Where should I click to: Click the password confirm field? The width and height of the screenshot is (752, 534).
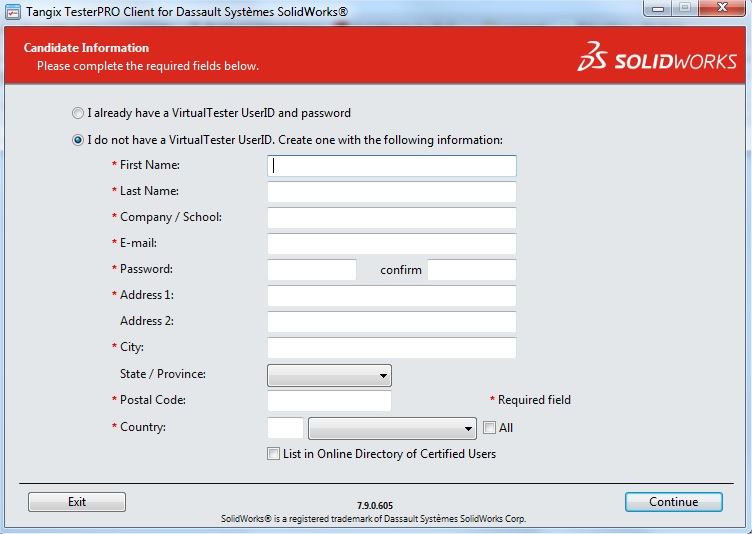click(x=472, y=270)
